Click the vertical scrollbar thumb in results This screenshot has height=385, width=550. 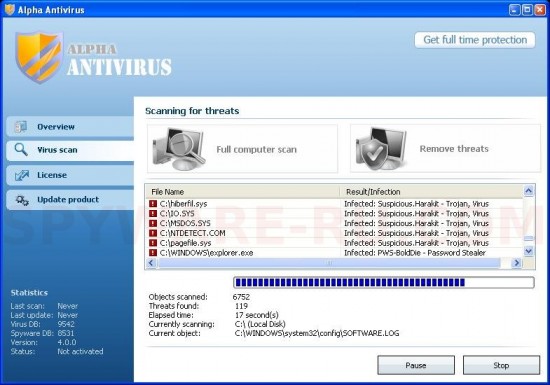(x=528, y=238)
